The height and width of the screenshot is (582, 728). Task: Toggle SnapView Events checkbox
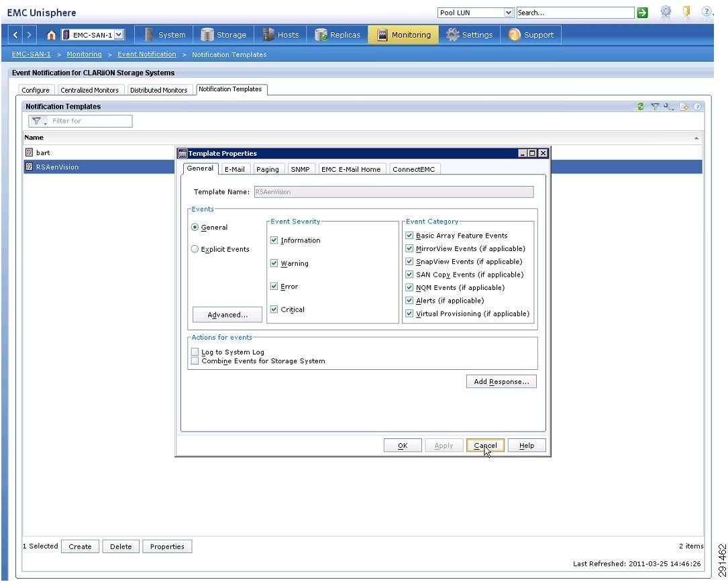point(409,262)
